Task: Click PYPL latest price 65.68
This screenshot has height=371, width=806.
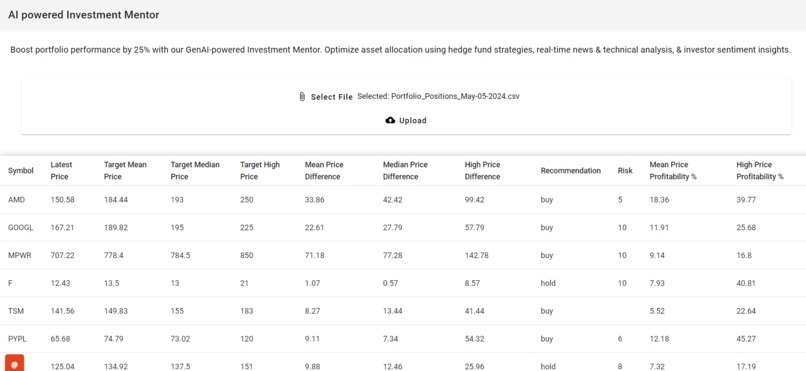Action: (60, 339)
